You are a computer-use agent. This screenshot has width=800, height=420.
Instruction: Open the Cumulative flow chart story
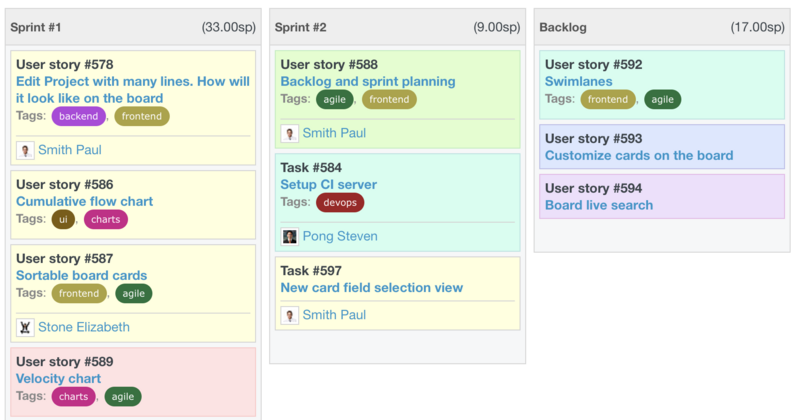pyautogui.click(x=84, y=202)
